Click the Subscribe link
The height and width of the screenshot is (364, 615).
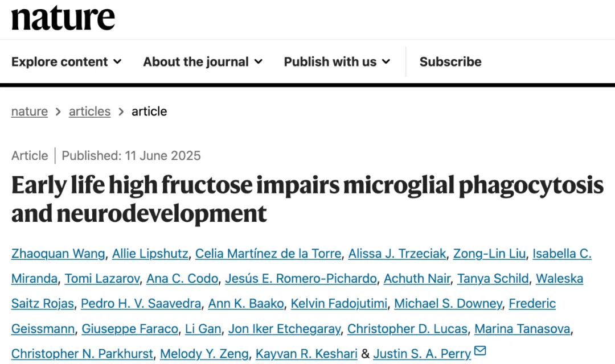[450, 61]
